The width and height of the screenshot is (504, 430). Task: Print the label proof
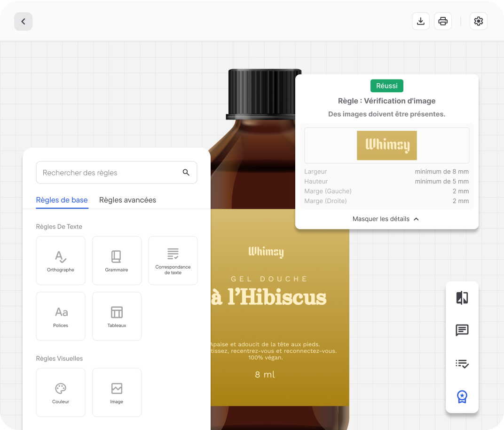pyautogui.click(x=443, y=22)
